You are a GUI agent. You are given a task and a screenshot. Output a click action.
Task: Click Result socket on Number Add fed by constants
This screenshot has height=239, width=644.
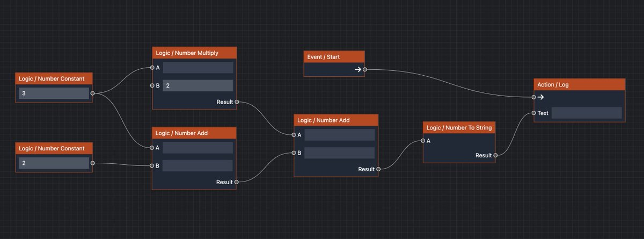(x=237, y=182)
